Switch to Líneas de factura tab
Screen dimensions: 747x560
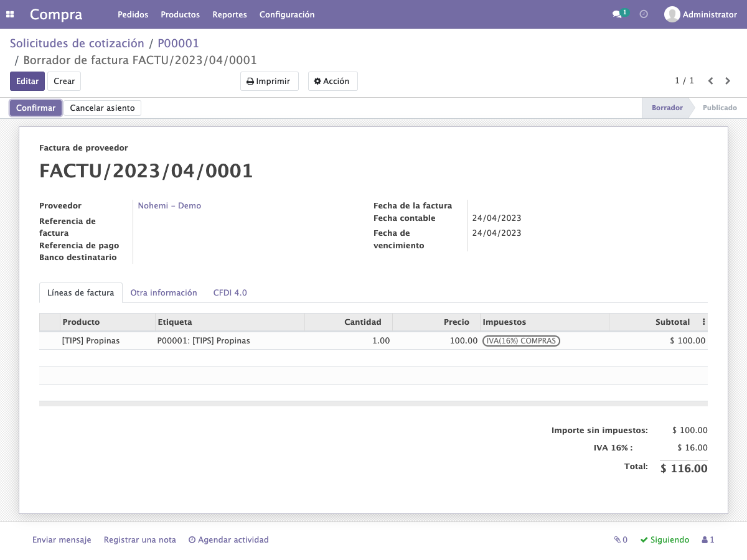coord(81,293)
